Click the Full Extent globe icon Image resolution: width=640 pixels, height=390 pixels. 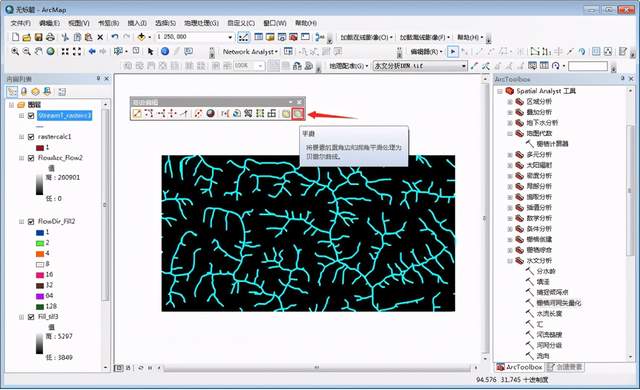click(50, 51)
